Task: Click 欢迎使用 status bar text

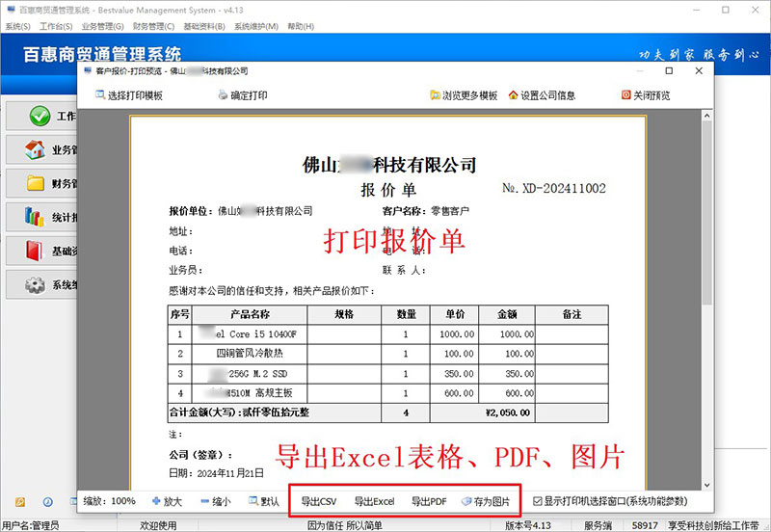Action: (x=158, y=525)
